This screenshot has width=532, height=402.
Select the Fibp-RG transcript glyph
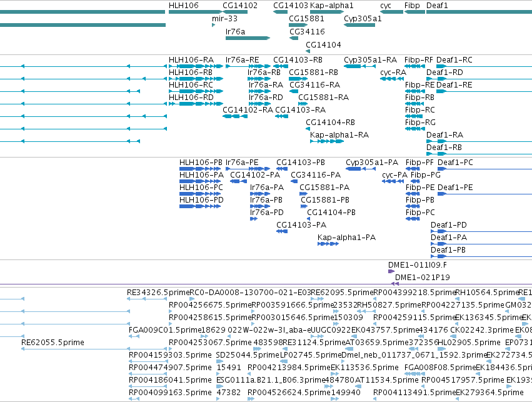point(414,129)
